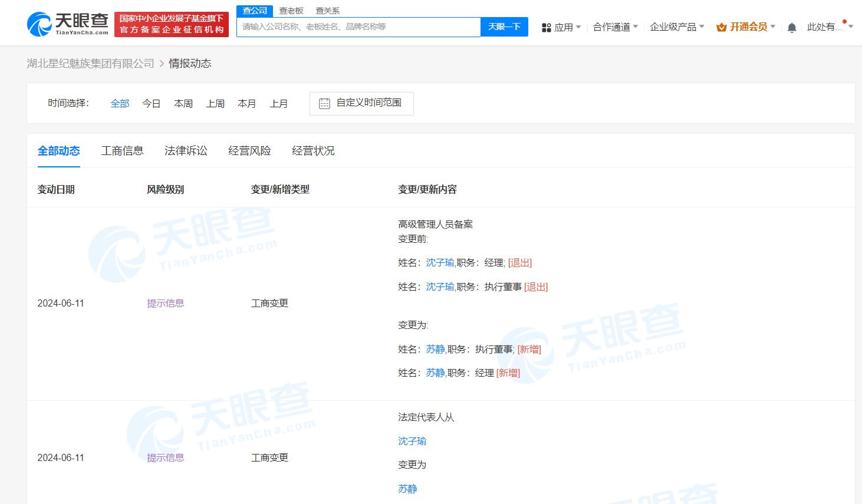Image resolution: width=862 pixels, height=504 pixels.
Task: Open 苏静 link with 经理 新增
Action: (x=435, y=373)
